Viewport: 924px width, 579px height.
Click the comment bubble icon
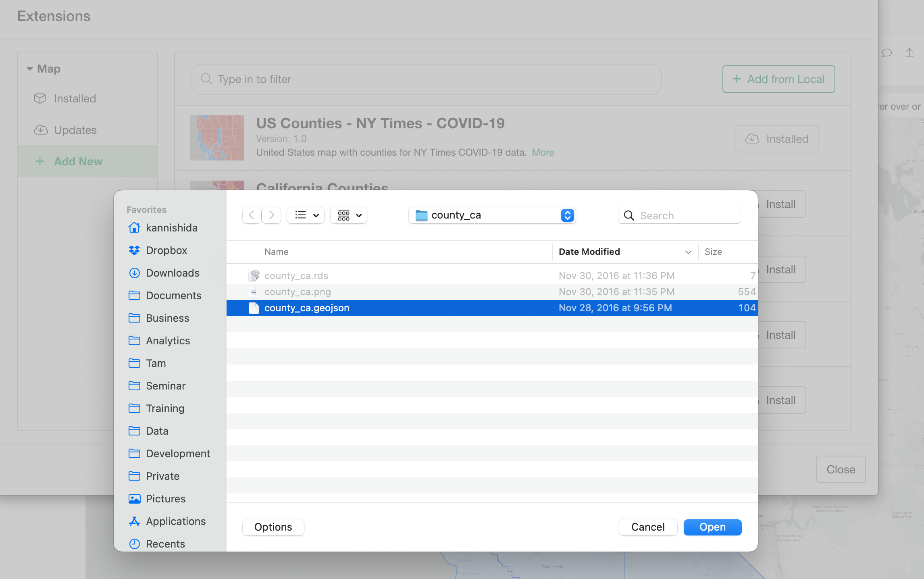pyautogui.click(x=887, y=53)
